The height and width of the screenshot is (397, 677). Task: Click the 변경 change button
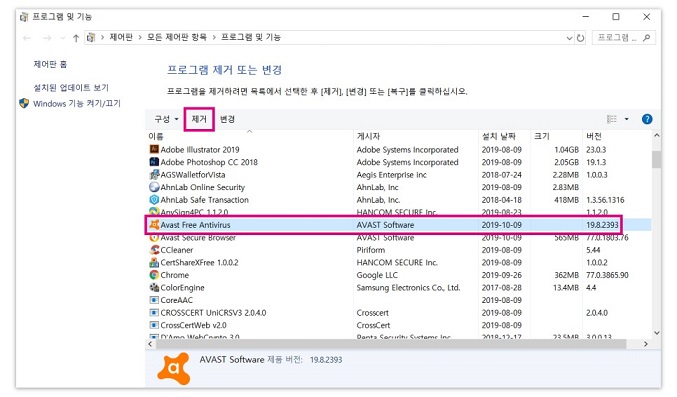click(227, 119)
